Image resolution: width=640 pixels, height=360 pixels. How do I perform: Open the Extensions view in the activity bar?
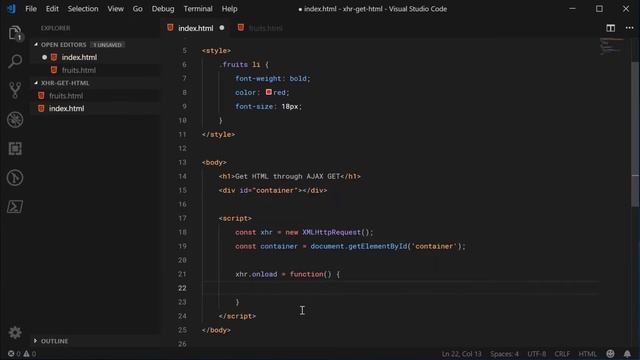(x=15, y=149)
